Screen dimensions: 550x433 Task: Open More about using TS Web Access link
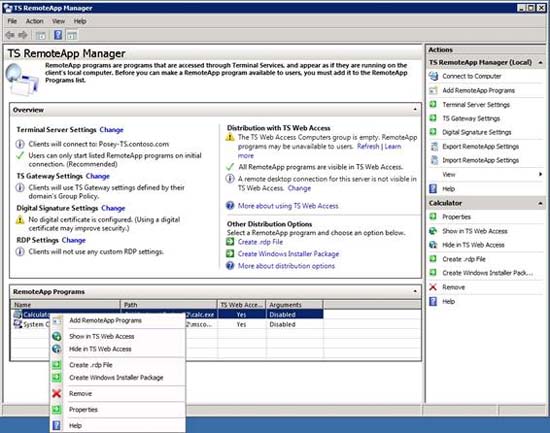[288, 206]
